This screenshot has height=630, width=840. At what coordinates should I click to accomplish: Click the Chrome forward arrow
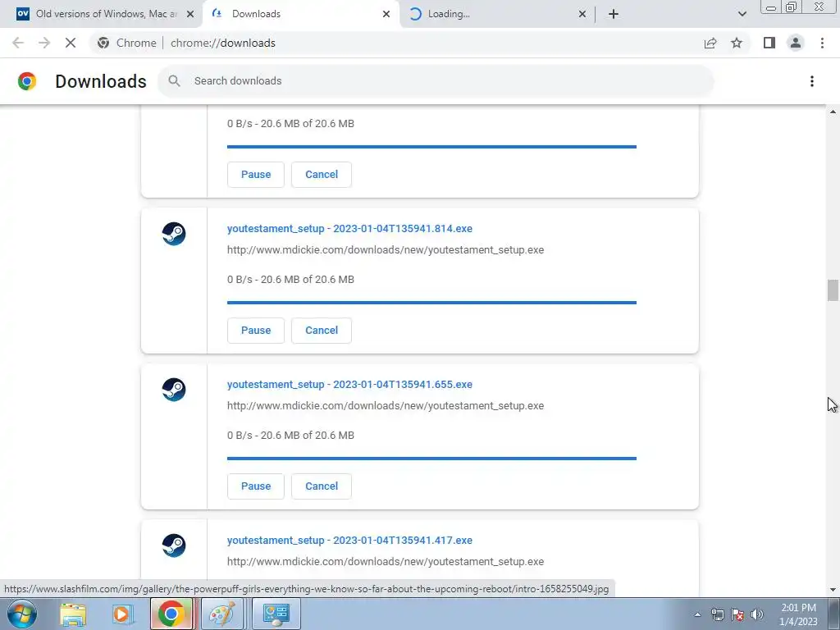tap(44, 43)
